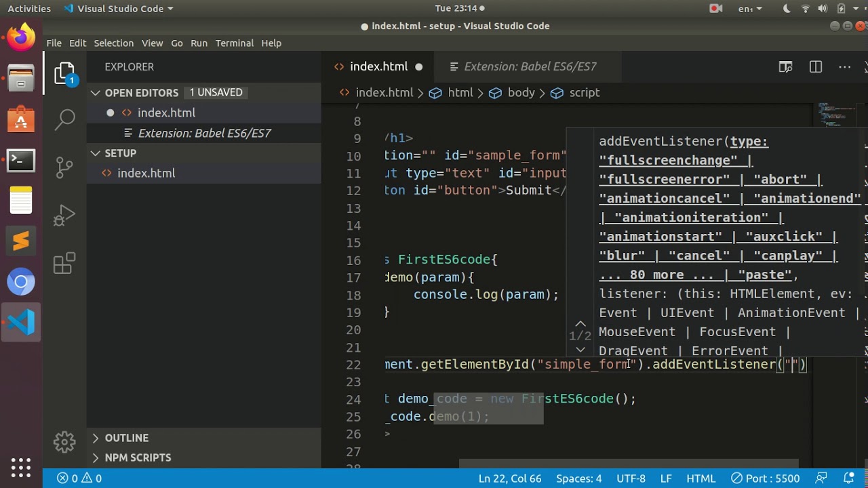This screenshot has width=868, height=488.
Task: Show Applications grid in dock
Action: pyautogui.click(x=21, y=467)
